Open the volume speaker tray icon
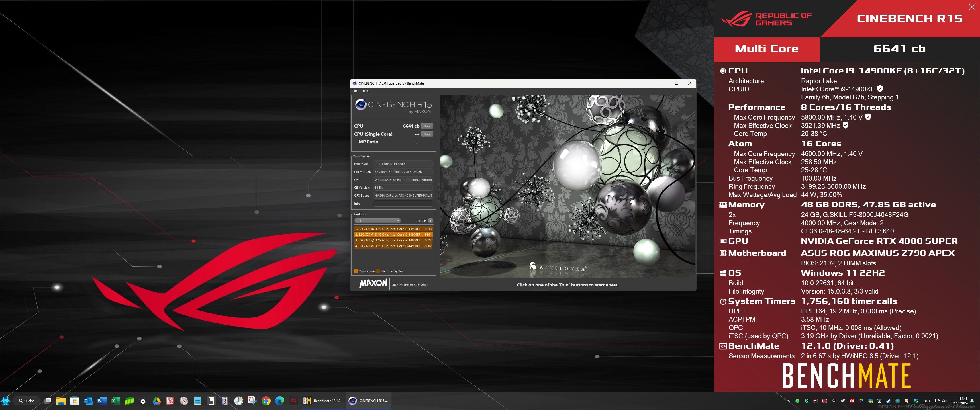The image size is (980, 410). pyautogui.click(x=944, y=401)
